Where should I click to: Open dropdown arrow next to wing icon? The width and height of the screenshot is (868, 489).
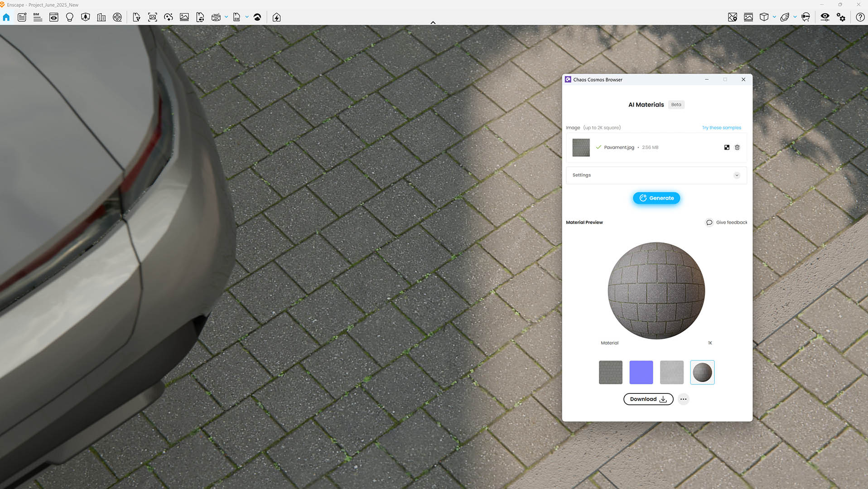click(795, 17)
